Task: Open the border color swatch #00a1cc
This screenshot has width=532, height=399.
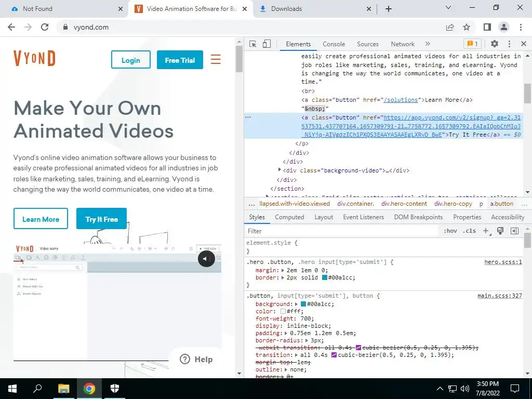Action: (324, 277)
